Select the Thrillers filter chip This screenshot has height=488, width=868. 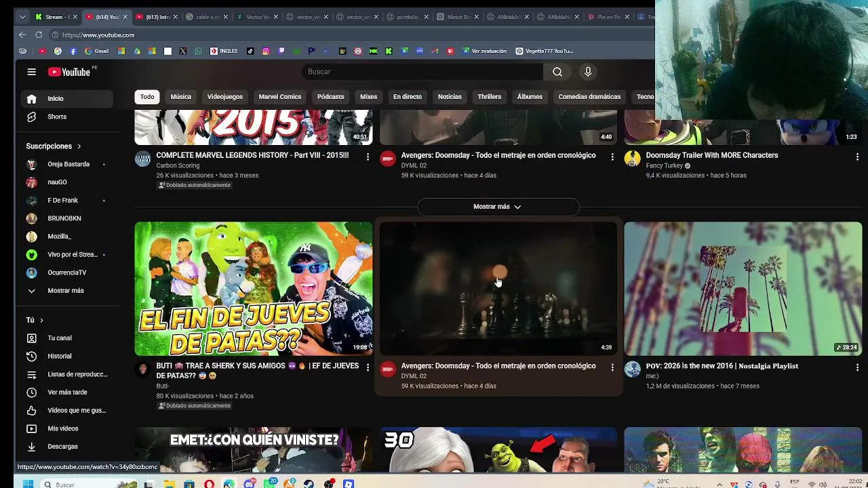[x=490, y=97]
